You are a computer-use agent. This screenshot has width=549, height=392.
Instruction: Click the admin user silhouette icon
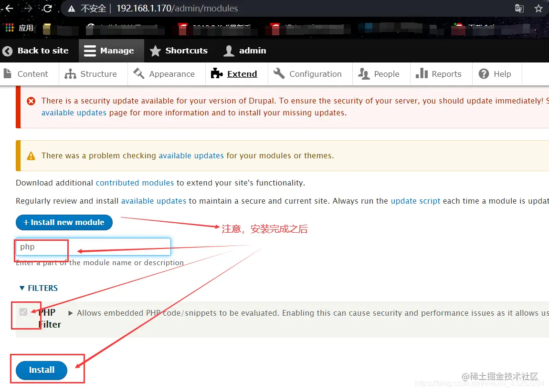pos(229,51)
